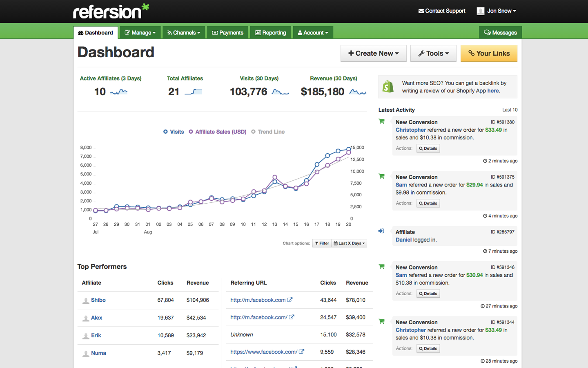
Task: Click external link icon beside https://www.facebook.com/
Action: pos(301,352)
